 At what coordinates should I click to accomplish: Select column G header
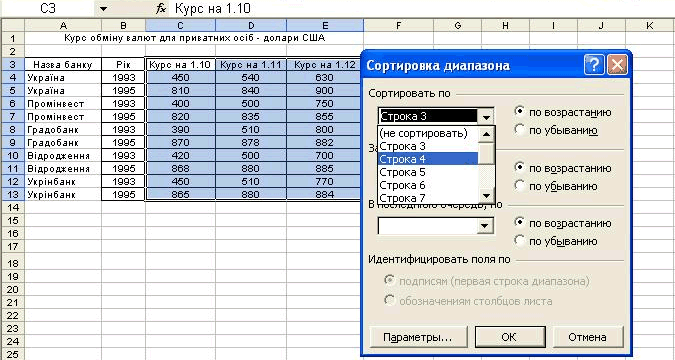[x=457, y=25]
